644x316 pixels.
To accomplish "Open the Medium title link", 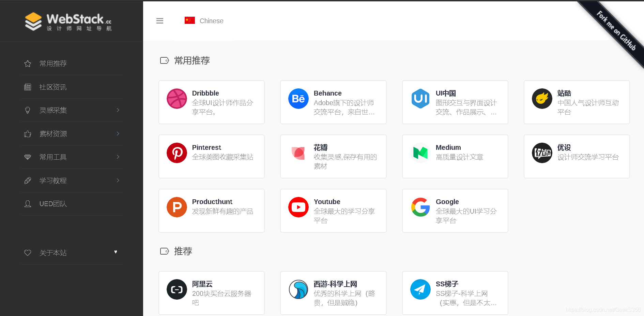I will click(448, 147).
